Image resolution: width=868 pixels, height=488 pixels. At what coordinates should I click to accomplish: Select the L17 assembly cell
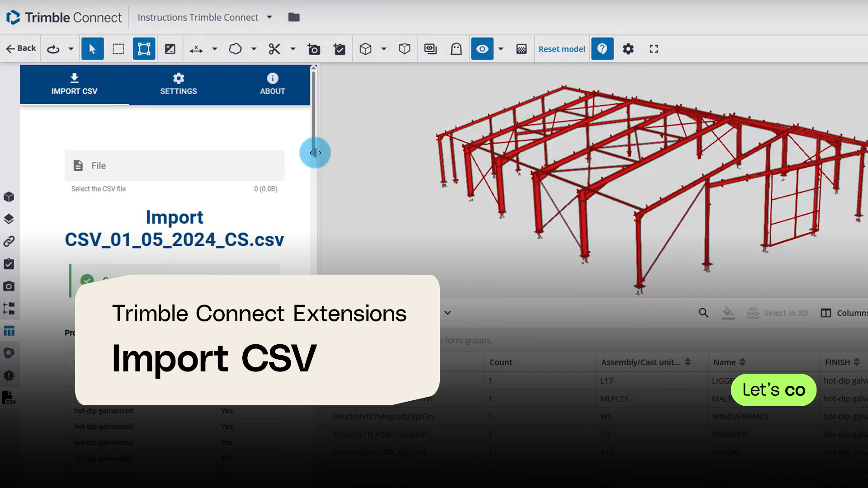(606, 380)
